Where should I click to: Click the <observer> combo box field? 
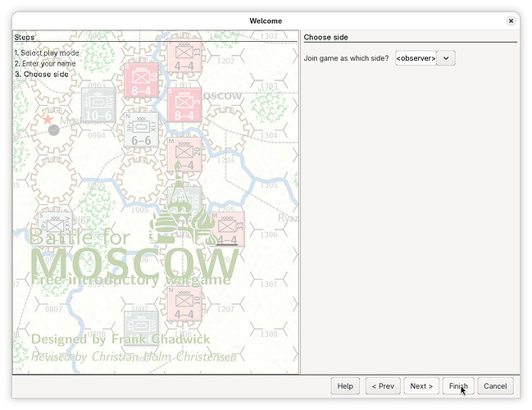415,58
